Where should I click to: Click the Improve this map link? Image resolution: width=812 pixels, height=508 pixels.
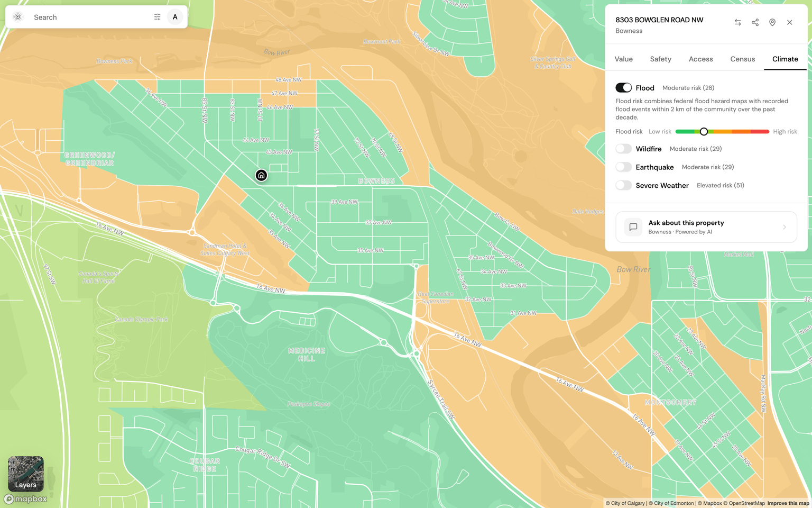tap(788, 503)
